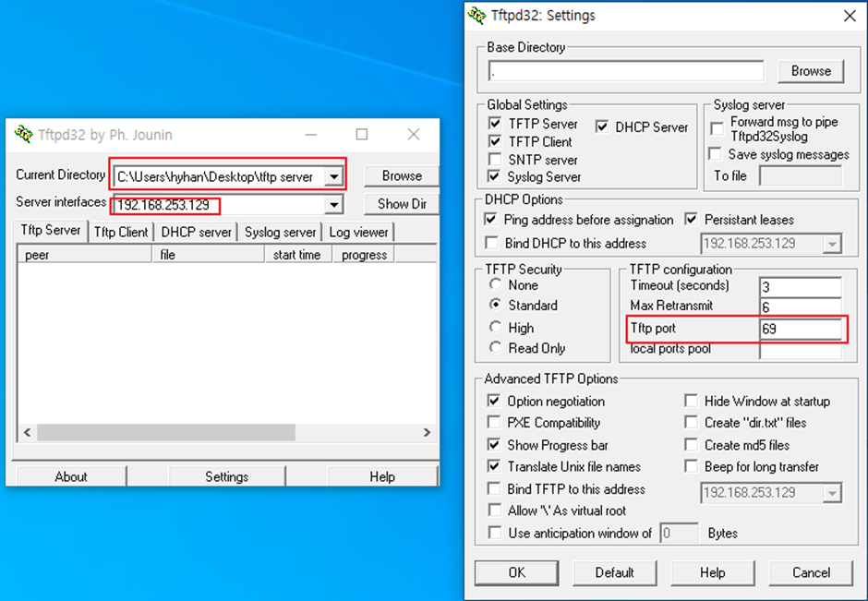The image size is (868, 601).
Task: Confirm settings with the OK button
Action: [516, 572]
